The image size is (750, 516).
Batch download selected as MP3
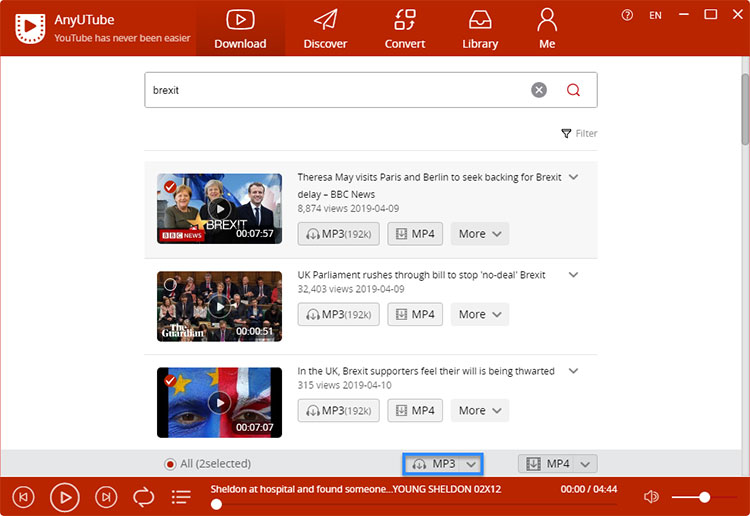click(433, 464)
